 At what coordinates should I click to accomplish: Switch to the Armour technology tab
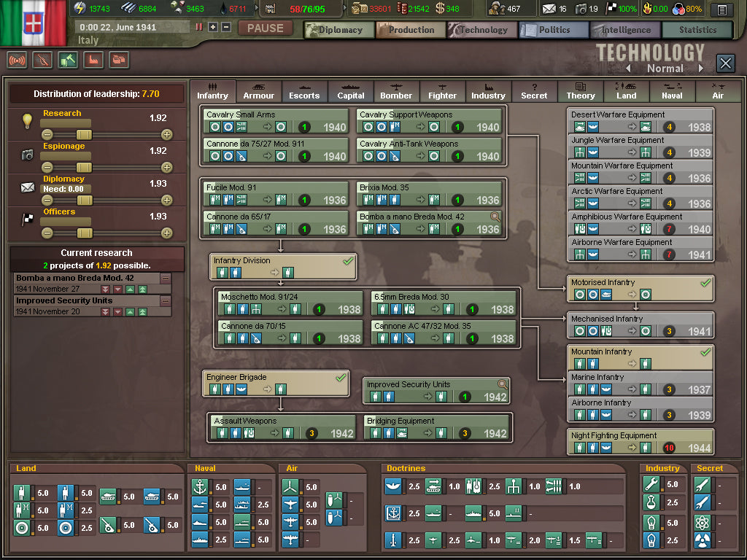[x=258, y=91]
